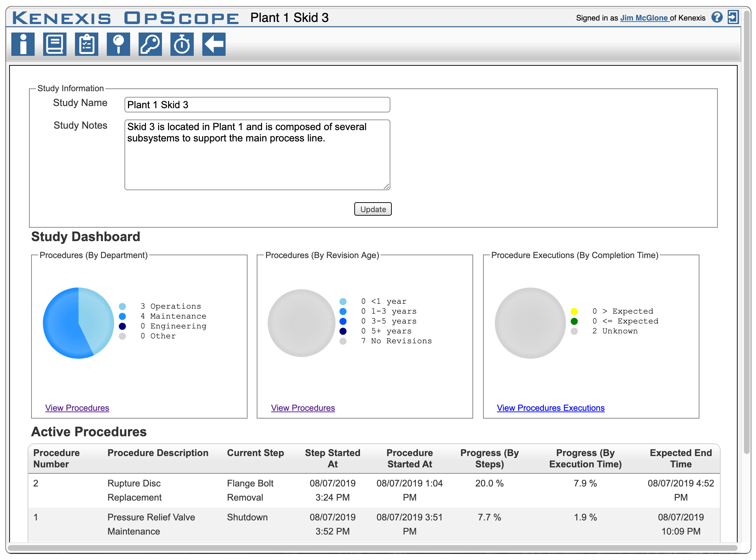The height and width of the screenshot is (560, 756).
Task: Click the 7.7 % progress value
Action: pyautogui.click(x=490, y=517)
